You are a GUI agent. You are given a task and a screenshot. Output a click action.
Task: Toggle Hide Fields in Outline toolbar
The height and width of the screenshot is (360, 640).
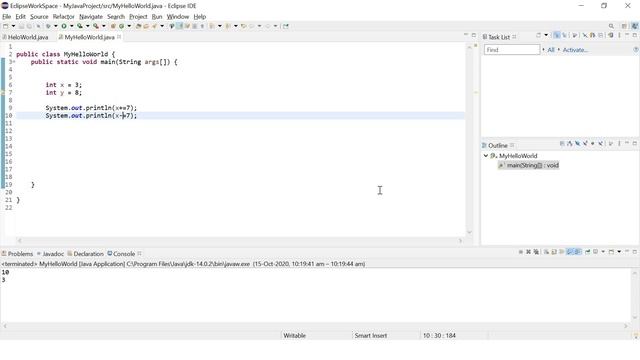click(578, 144)
